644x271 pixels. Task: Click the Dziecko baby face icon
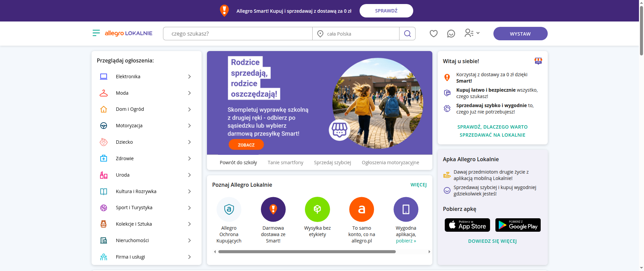104,142
